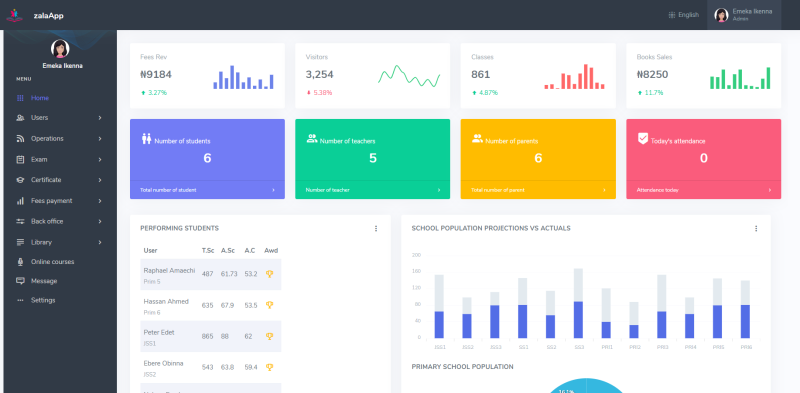Screen dimensions: 800x393
Task: Click Raphael Amaechi's trophy award icon
Action: 269,274
